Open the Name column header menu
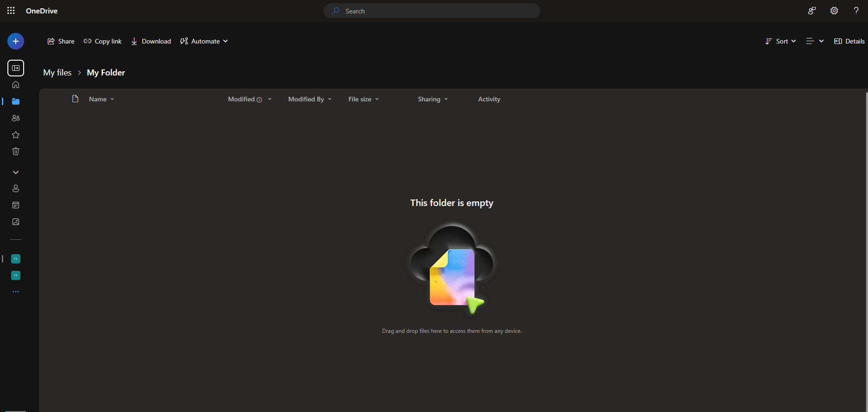This screenshot has height=412, width=868. click(101, 99)
